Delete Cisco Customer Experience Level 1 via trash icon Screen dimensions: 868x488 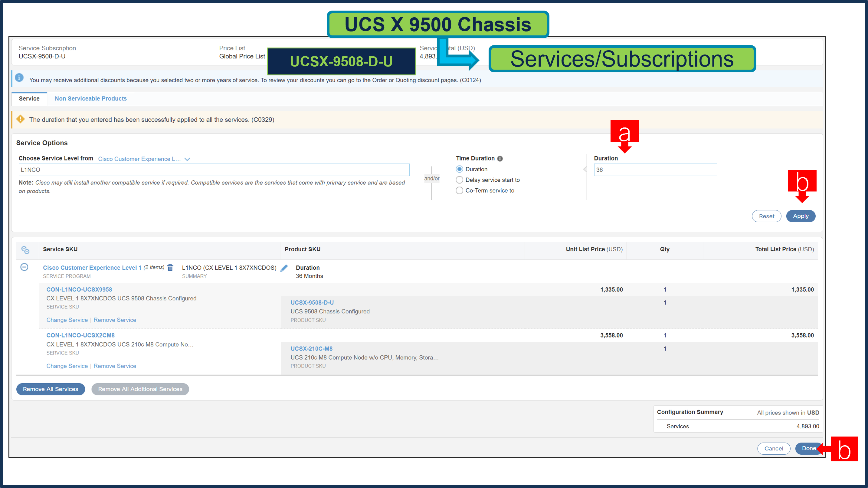(170, 268)
